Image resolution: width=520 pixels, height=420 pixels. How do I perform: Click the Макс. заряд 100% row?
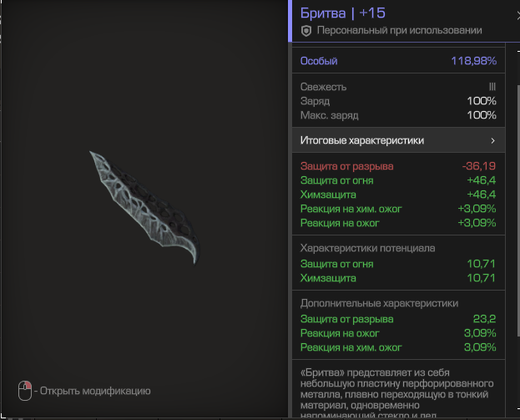pyautogui.click(x=397, y=115)
